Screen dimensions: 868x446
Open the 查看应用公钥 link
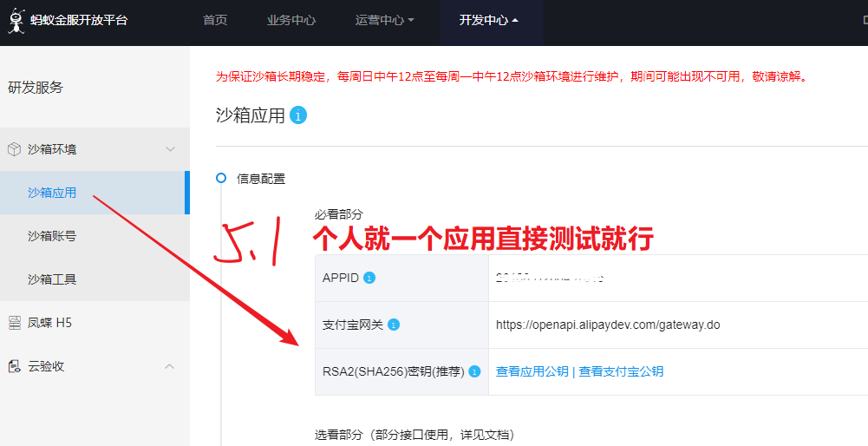pyautogui.click(x=532, y=371)
